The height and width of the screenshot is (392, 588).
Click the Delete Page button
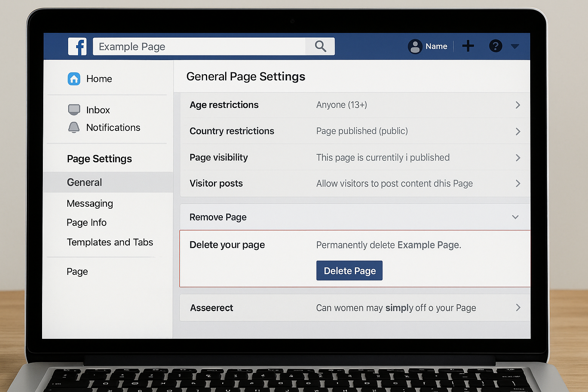[350, 271]
